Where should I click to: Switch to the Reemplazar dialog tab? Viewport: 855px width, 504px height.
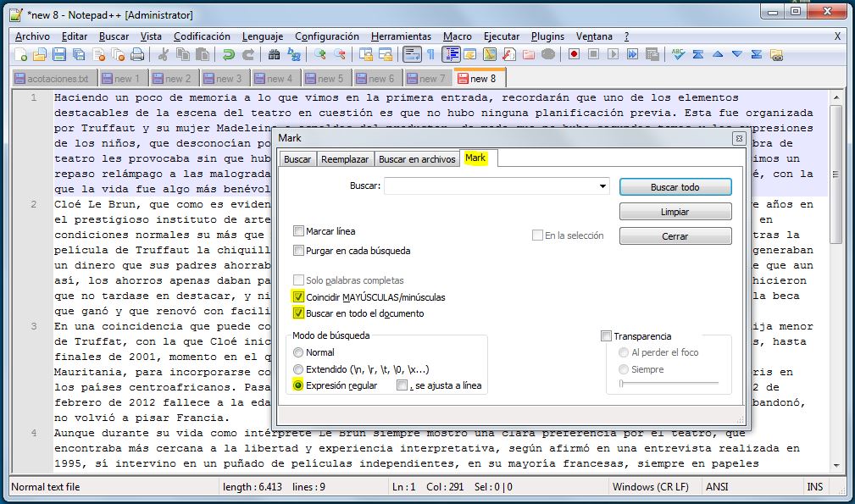tap(345, 159)
